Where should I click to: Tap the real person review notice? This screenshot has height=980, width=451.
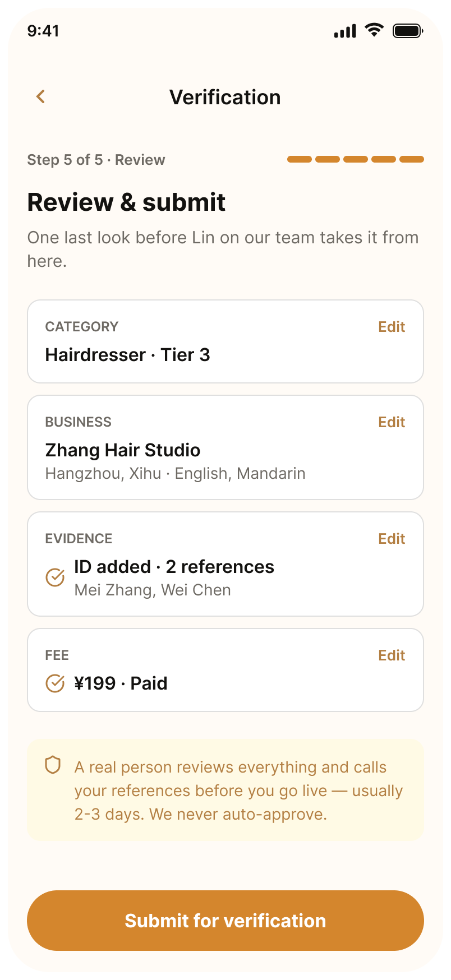pyautogui.click(x=225, y=790)
